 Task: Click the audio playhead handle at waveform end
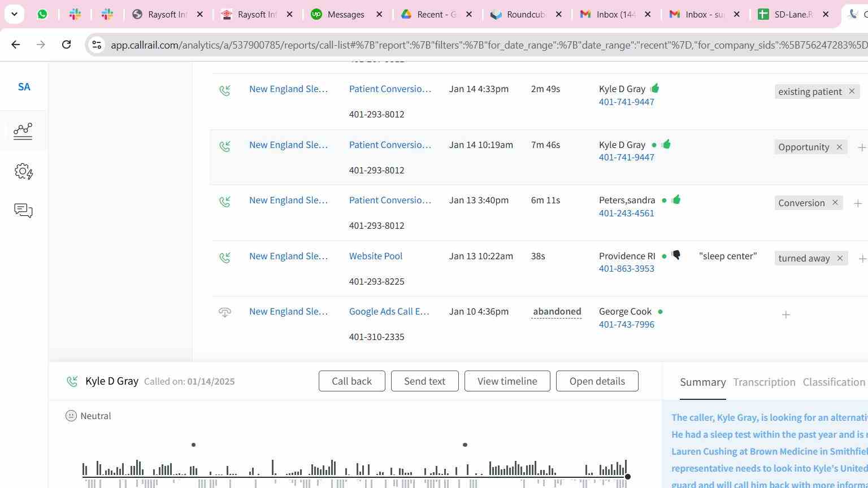pyautogui.click(x=627, y=477)
